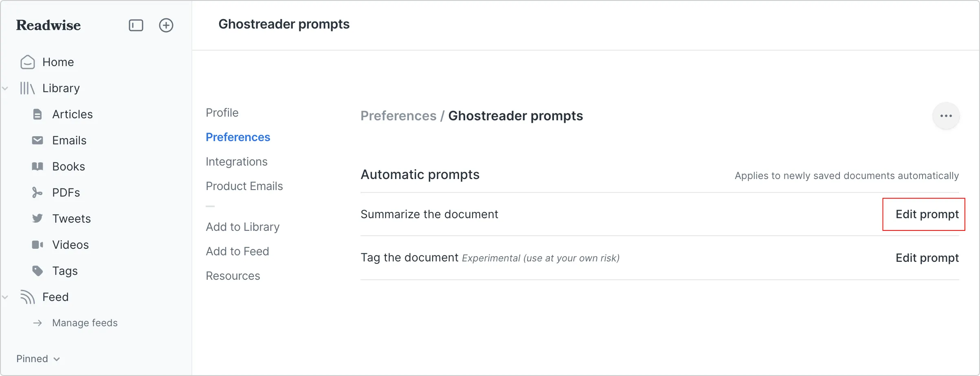Viewport: 980px width, 376px height.
Task: Toggle the sidebar panel icon
Action: click(136, 25)
